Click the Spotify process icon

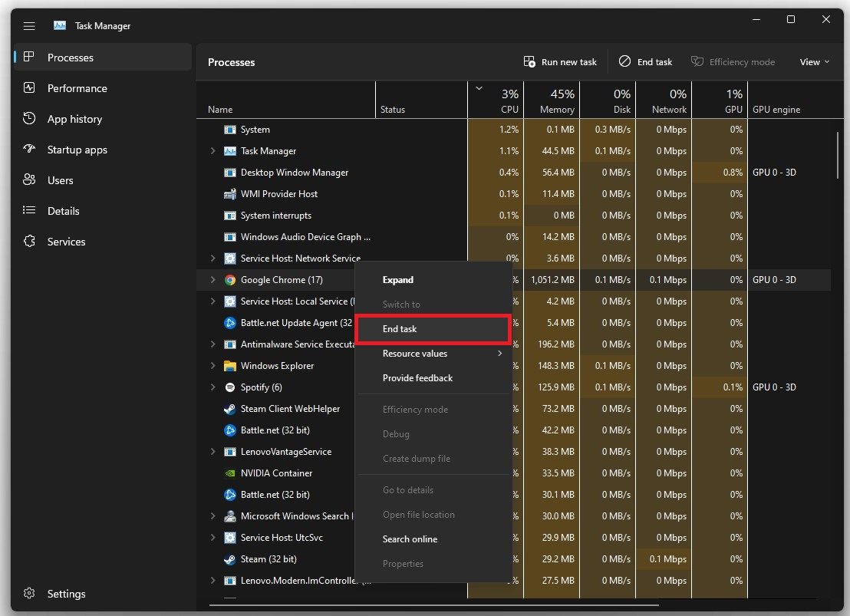[x=229, y=387]
